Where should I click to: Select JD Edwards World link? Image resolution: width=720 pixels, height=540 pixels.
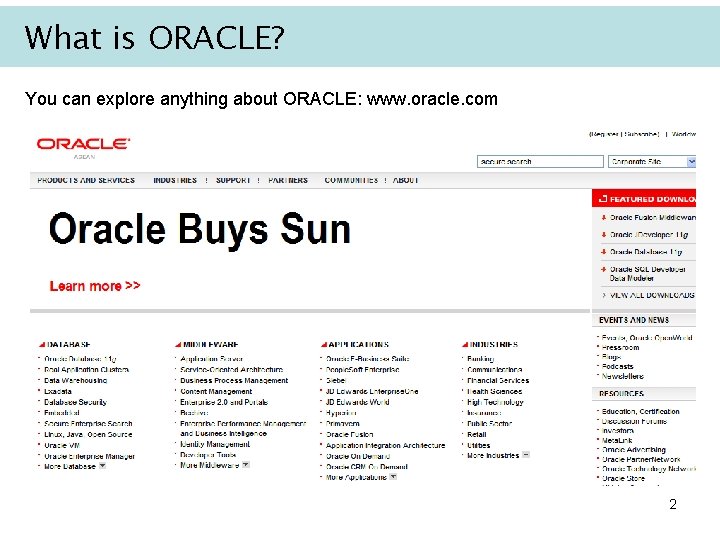coord(358,402)
